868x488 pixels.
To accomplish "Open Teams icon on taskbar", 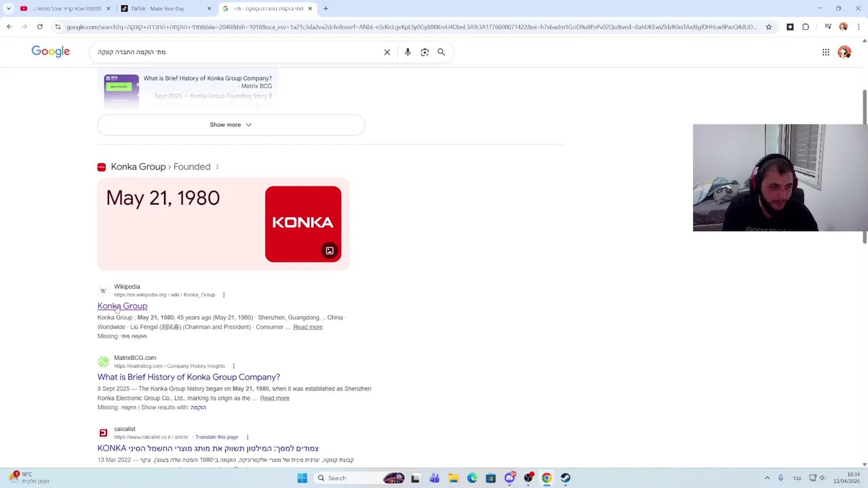I will click(435, 478).
